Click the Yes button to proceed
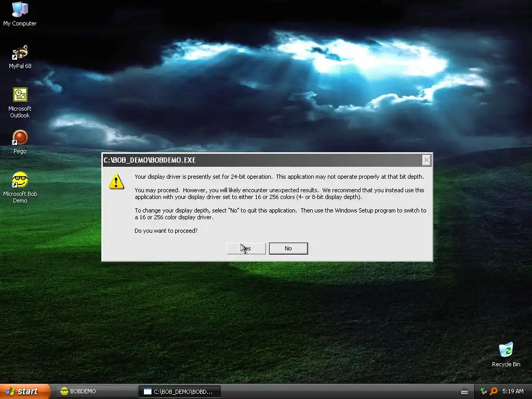 (246, 248)
